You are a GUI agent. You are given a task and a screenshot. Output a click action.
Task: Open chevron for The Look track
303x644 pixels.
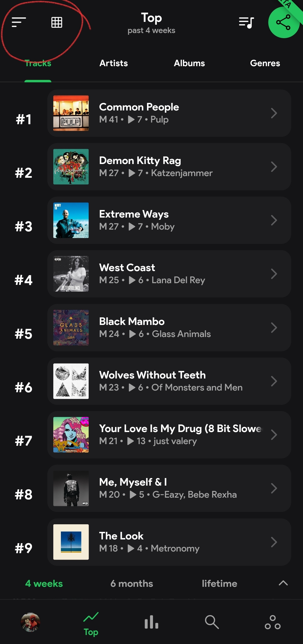(x=274, y=542)
